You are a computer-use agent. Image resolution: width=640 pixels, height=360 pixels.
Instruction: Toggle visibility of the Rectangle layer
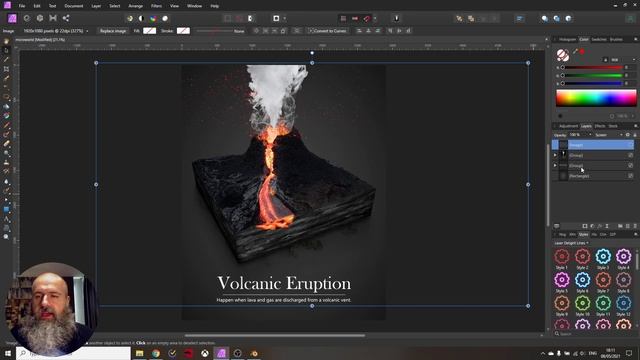tap(631, 176)
